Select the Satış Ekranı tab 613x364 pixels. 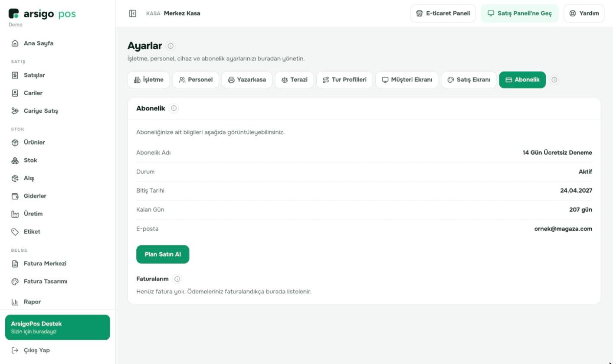click(469, 80)
